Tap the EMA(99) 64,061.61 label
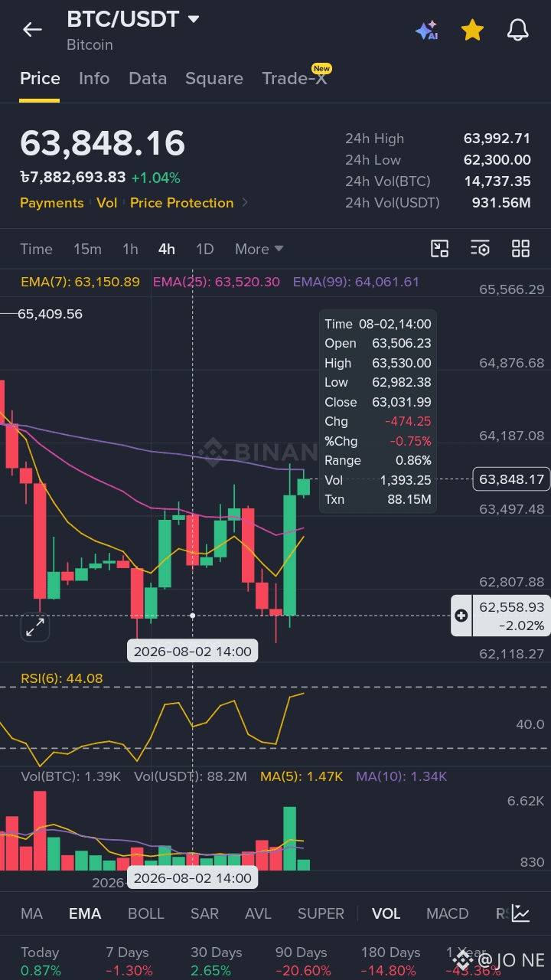The image size is (551, 980). coord(356,282)
